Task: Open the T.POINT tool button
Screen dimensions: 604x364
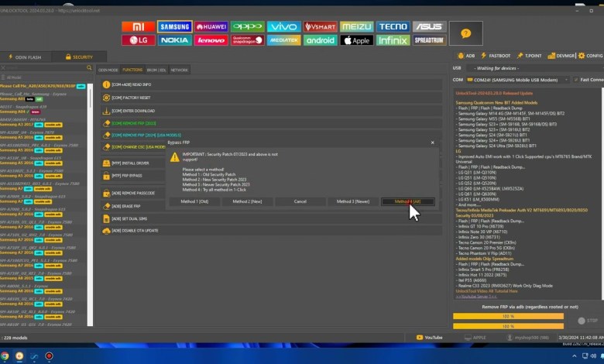Action: [x=529, y=56]
